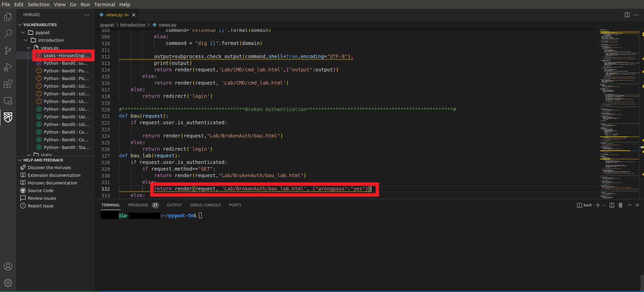Click pygoat in the breadcrumb
This screenshot has width=644, height=292.
click(x=107, y=25)
